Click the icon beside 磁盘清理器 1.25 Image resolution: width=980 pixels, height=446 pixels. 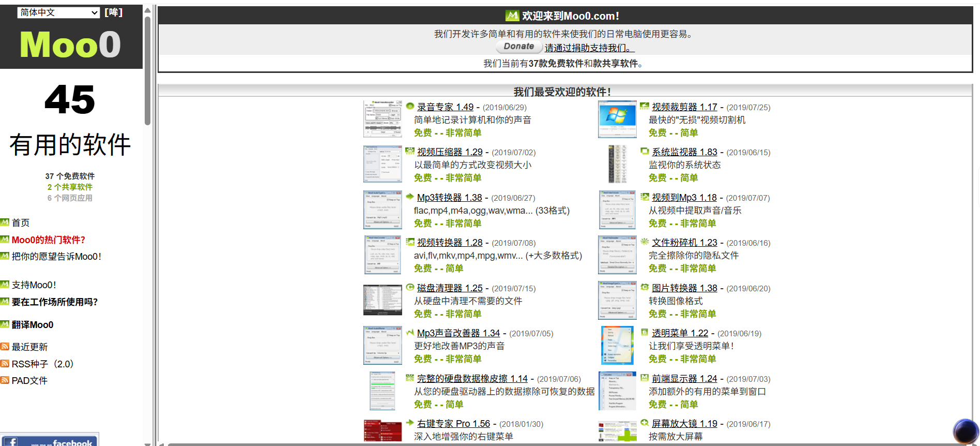(x=410, y=287)
